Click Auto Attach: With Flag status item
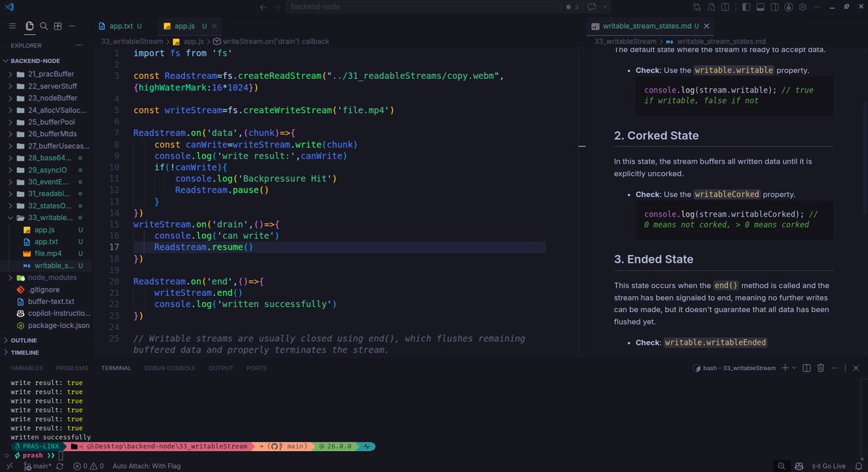 coord(147,466)
